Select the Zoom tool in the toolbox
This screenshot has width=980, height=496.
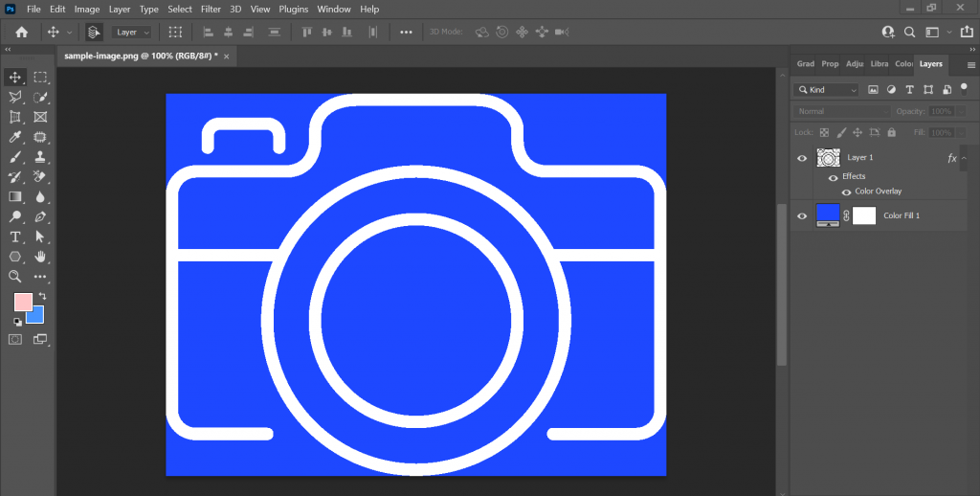(x=15, y=277)
